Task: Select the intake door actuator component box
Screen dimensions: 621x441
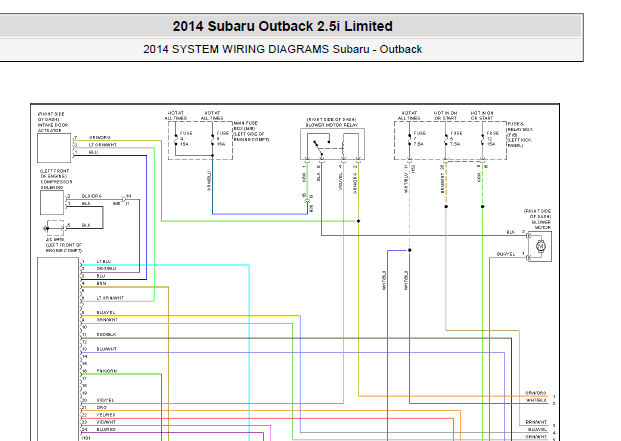Action: 54,148
